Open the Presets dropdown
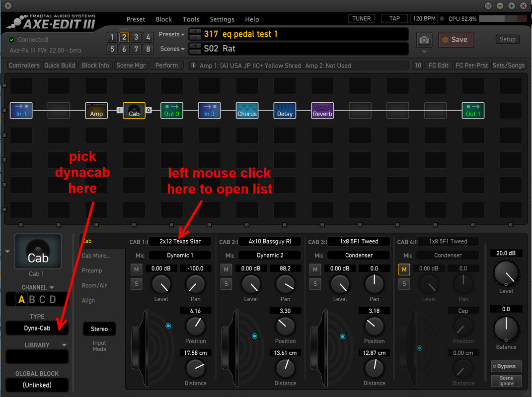Screen dimensions: 532x397 pos(172,34)
